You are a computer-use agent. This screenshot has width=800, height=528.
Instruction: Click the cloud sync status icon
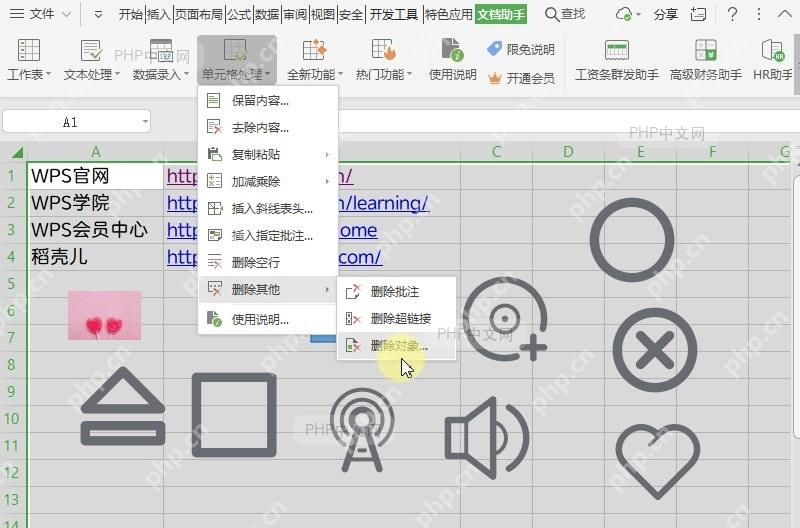pos(624,14)
